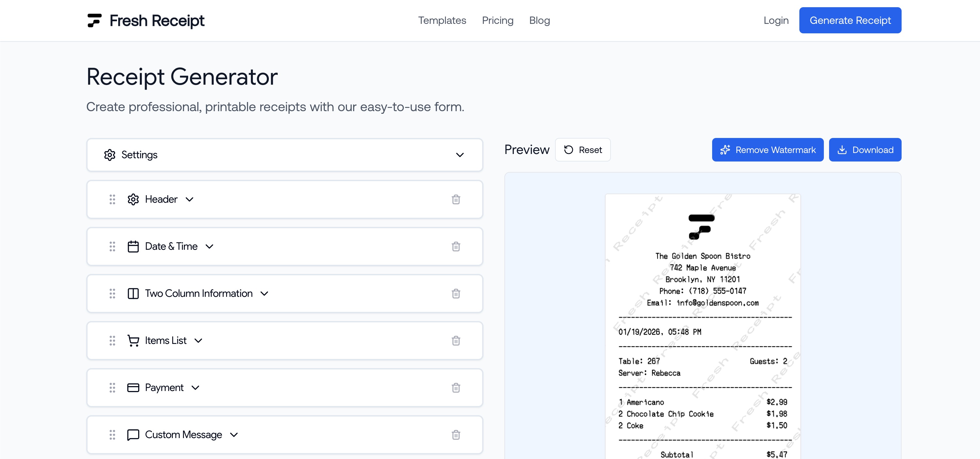Screen dimensions: 980x459
Task: Click the Fresh Receipt logo icon
Action: (x=94, y=20)
